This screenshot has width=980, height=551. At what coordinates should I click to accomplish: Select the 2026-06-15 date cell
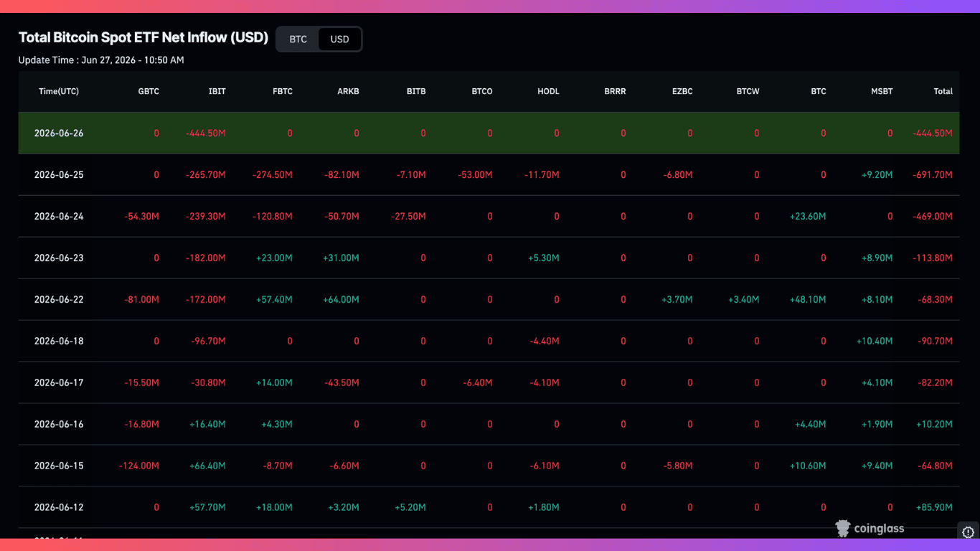(59, 466)
